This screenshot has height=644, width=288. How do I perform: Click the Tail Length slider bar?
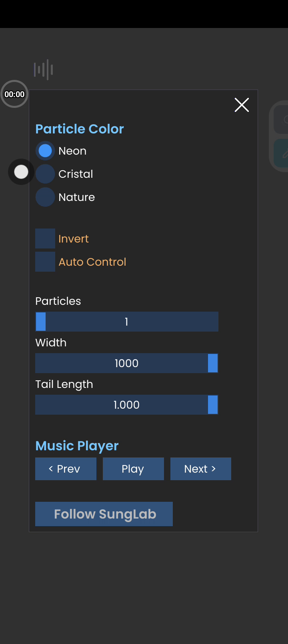point(127,405)
